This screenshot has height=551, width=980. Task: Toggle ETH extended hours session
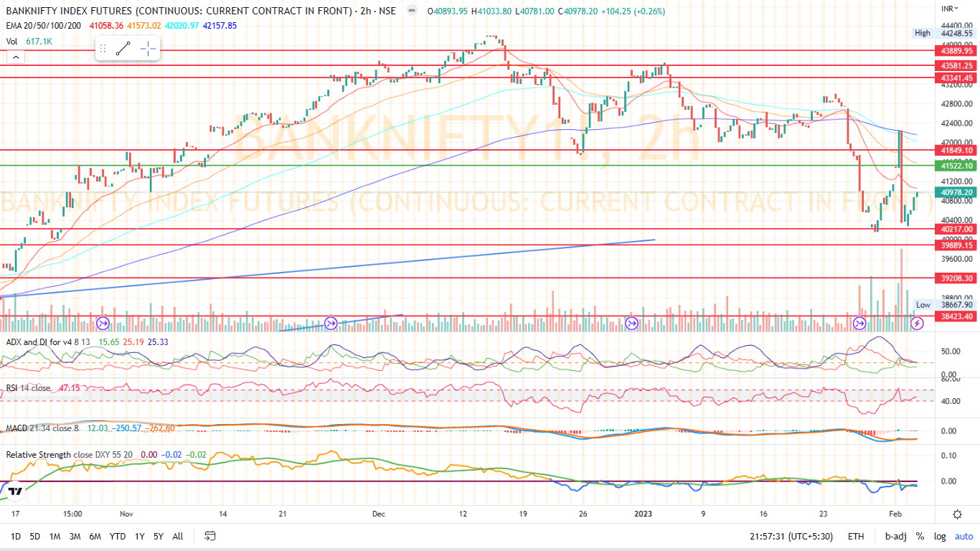(x=856, y=536)
